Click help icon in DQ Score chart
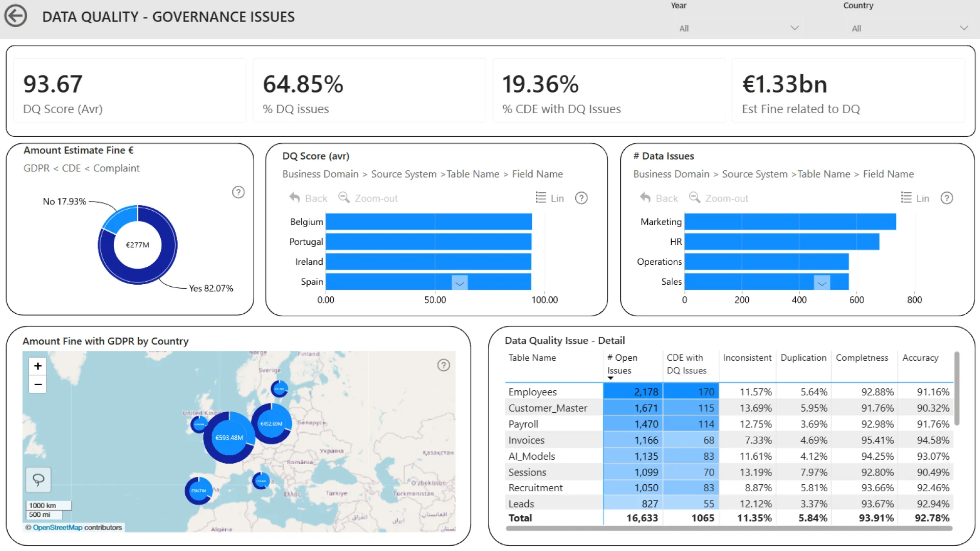The width and height of the screenshot is (980, 551). [x=581, y=198]
